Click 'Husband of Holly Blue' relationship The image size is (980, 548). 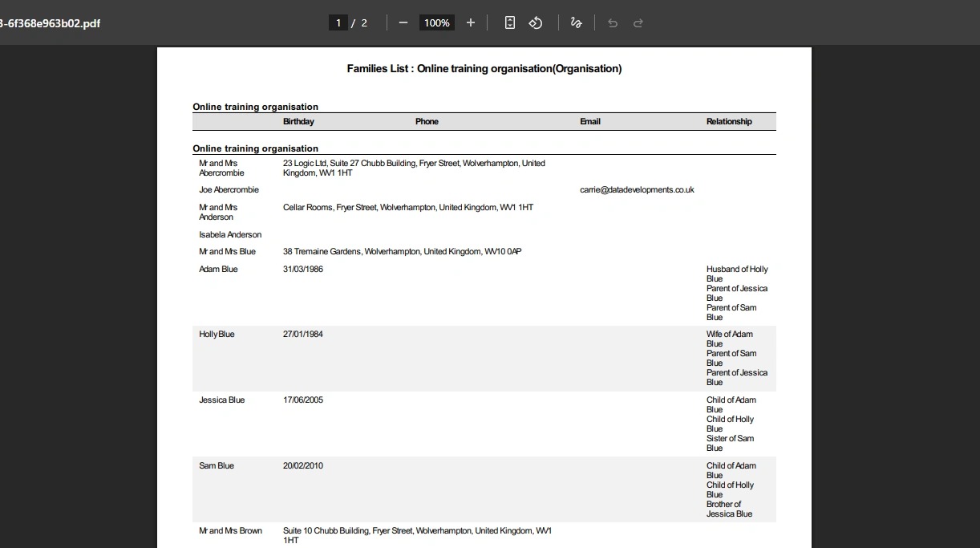pyautogui.click(x=737, y=274)
